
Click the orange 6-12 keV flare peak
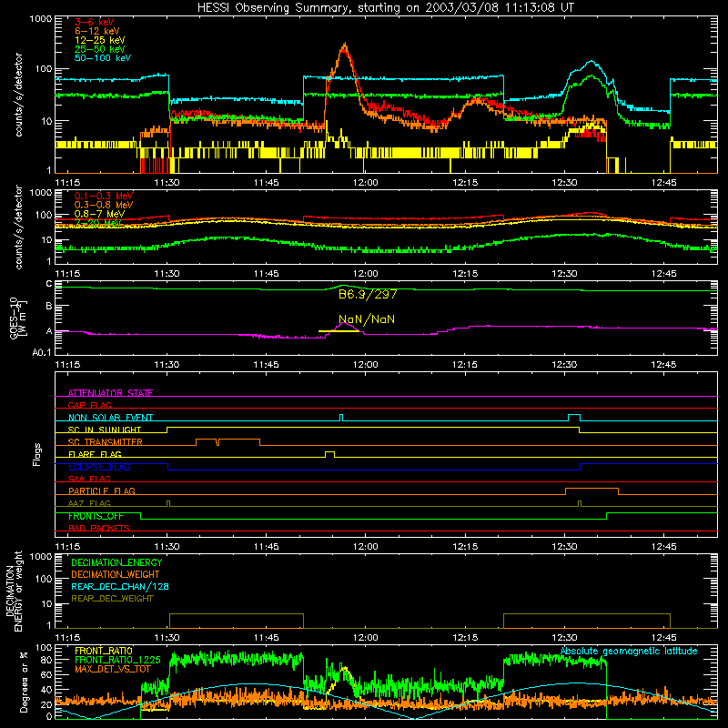[345, 46]
